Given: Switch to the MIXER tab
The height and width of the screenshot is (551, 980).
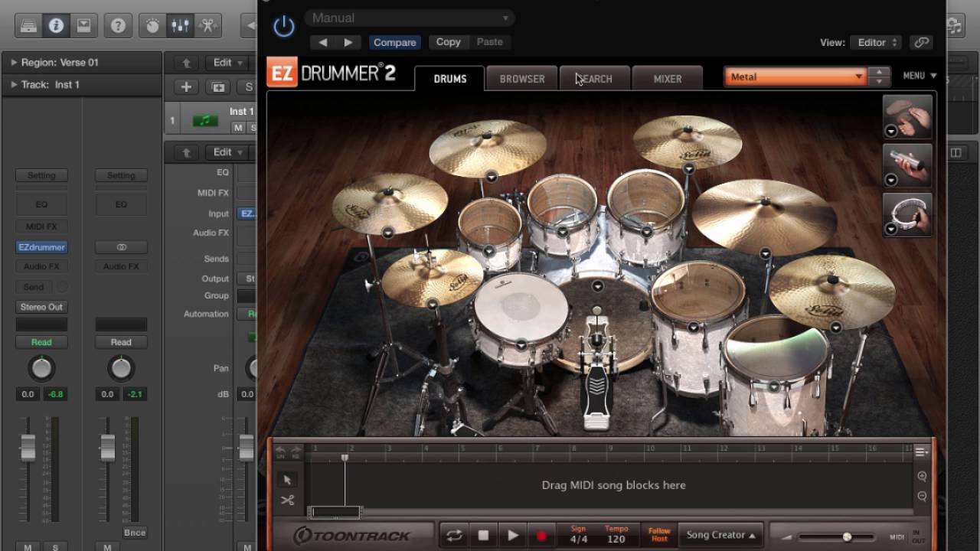Looking at the screenshot, I should coord(668,79).
